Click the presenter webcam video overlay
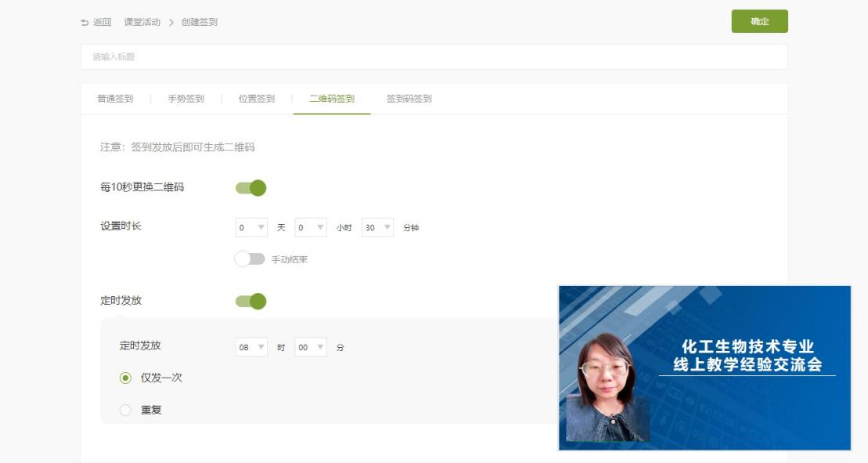Screen dimensions: 868x463 point(704,367)
